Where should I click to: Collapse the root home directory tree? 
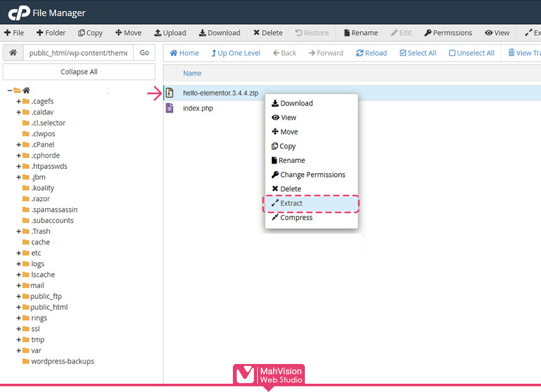click(10, 90)
